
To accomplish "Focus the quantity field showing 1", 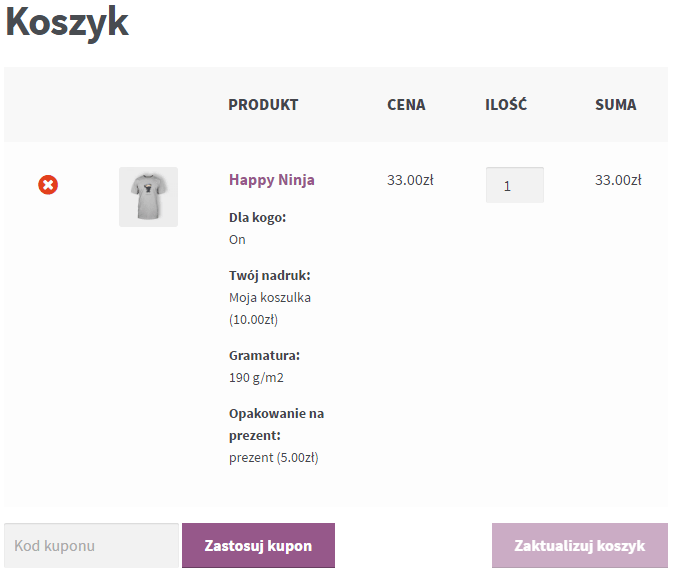I will pos(515,185).
